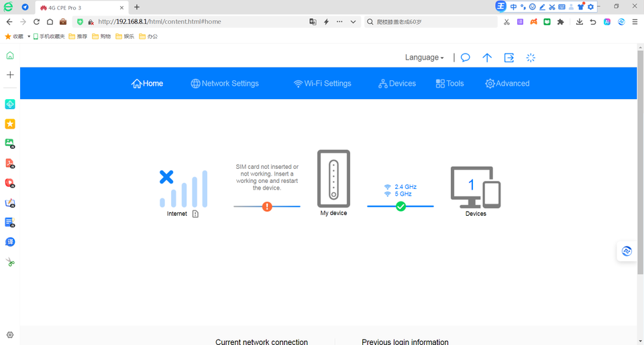This screenshot has height=345, width=644.
Task: Click the sidebar scissors icon
Action: tap(10, 262)
